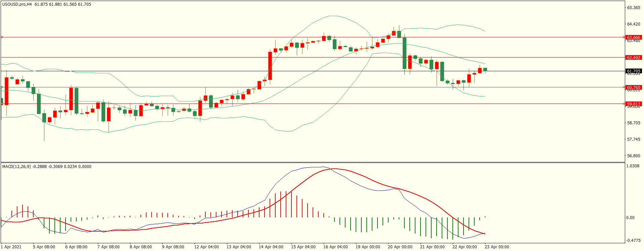
Task: Select the red 63.666 price level tag
Action: [634, 38]
